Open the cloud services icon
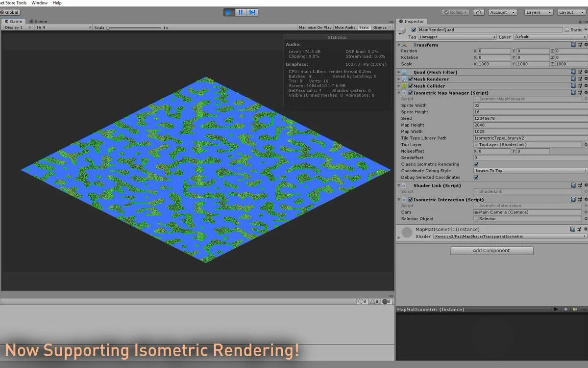588x368 pixels. tap(479, 12)
